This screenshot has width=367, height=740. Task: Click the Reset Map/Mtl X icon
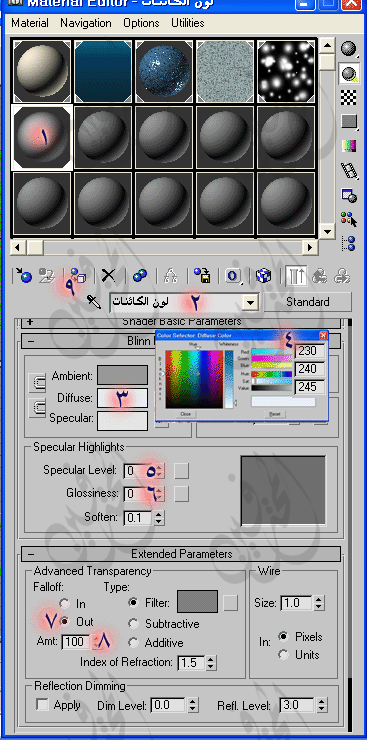click(x=109, y=276)
